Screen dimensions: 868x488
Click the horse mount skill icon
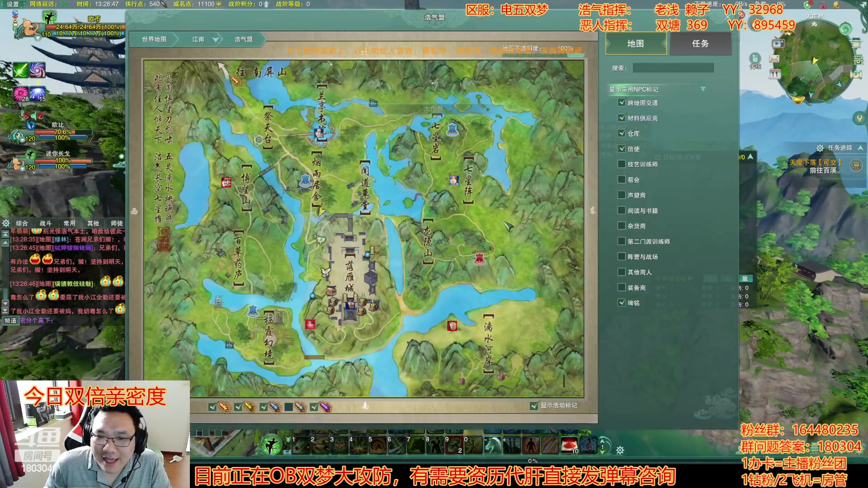point(492,445)
